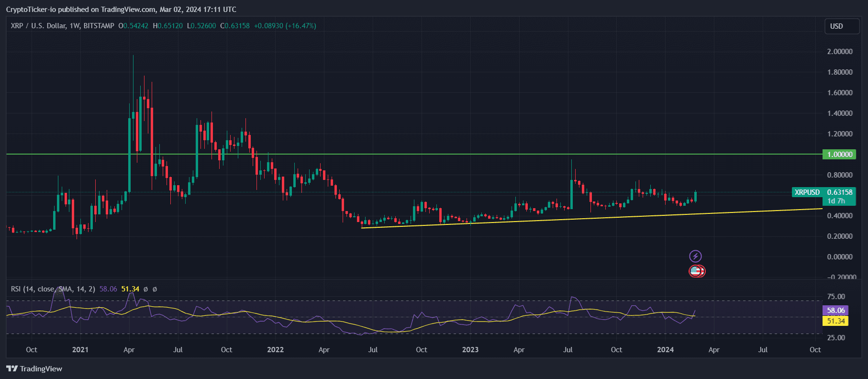Click the 2021 label on time axis
This screenshot has height=379, width=868.
coord(80,350)
